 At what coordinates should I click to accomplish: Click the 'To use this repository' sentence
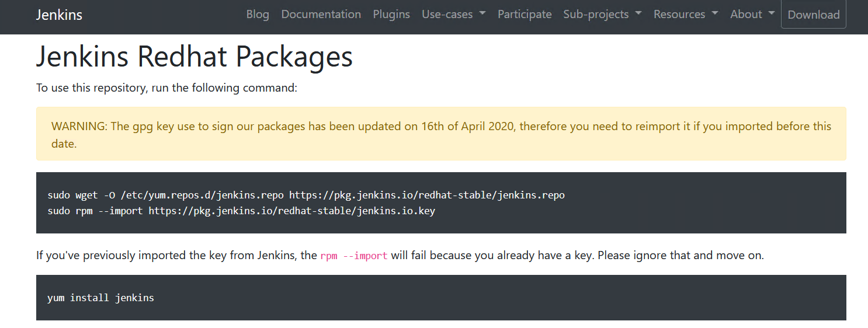167,88
